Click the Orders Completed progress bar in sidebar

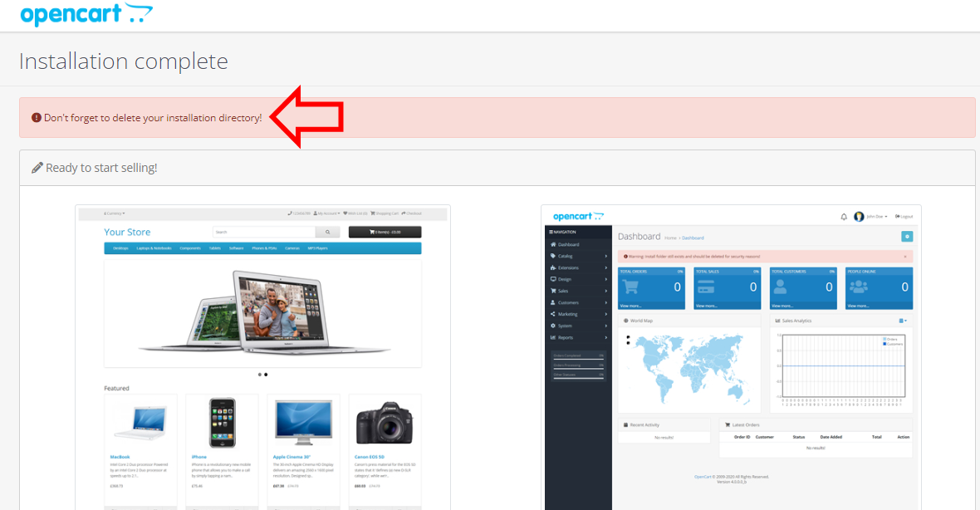[578, 358]
